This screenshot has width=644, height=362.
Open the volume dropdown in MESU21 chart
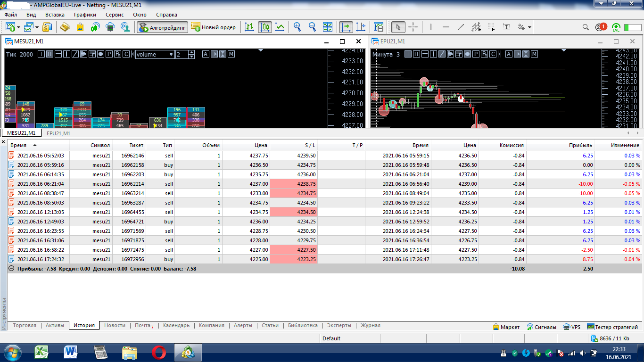[x=155, y=54]
